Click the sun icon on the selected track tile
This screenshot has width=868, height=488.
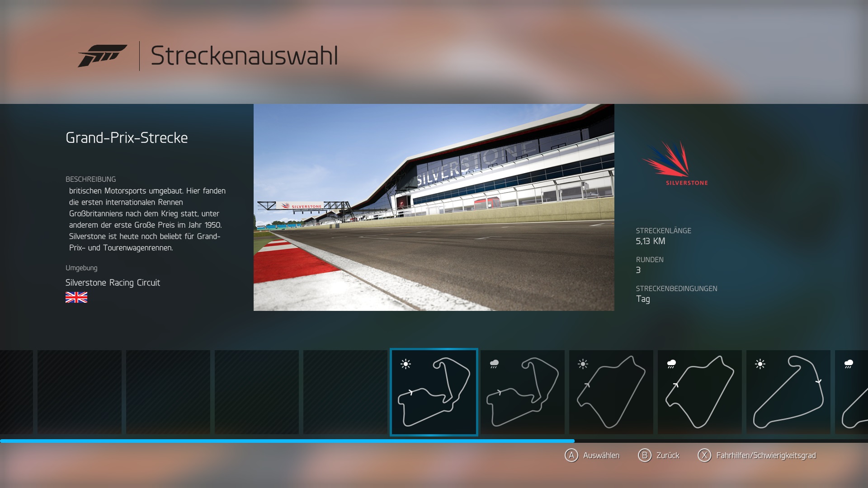(x=406, y=364)
